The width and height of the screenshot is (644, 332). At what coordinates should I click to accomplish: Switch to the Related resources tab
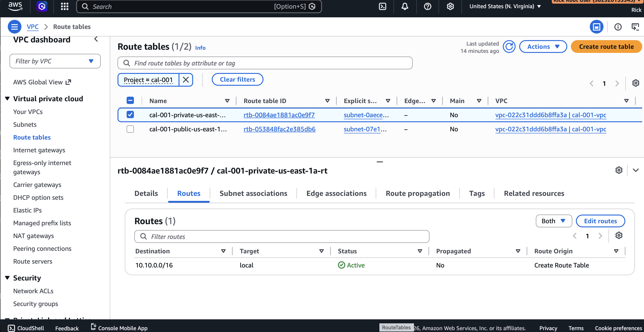[x=534, y=193]
